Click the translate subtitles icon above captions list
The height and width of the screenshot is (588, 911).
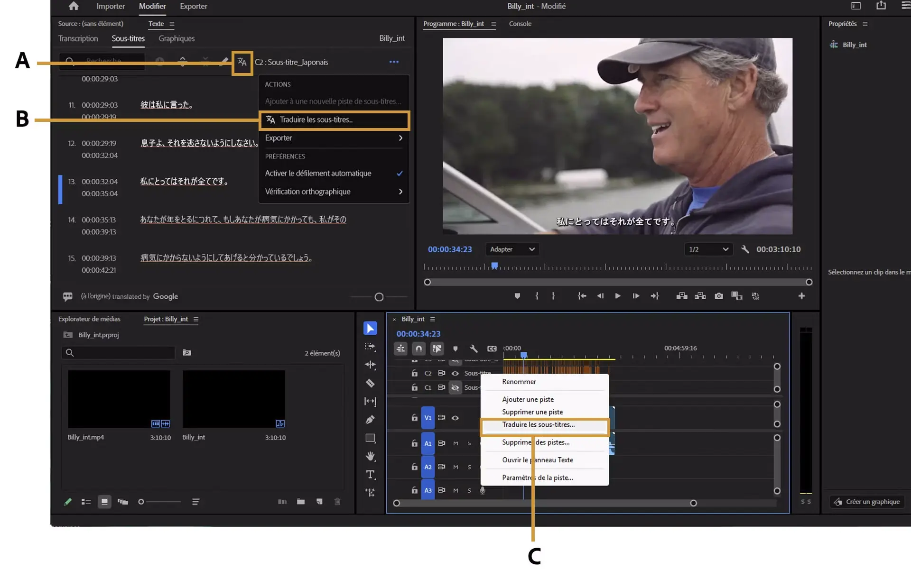pos(242,62)
